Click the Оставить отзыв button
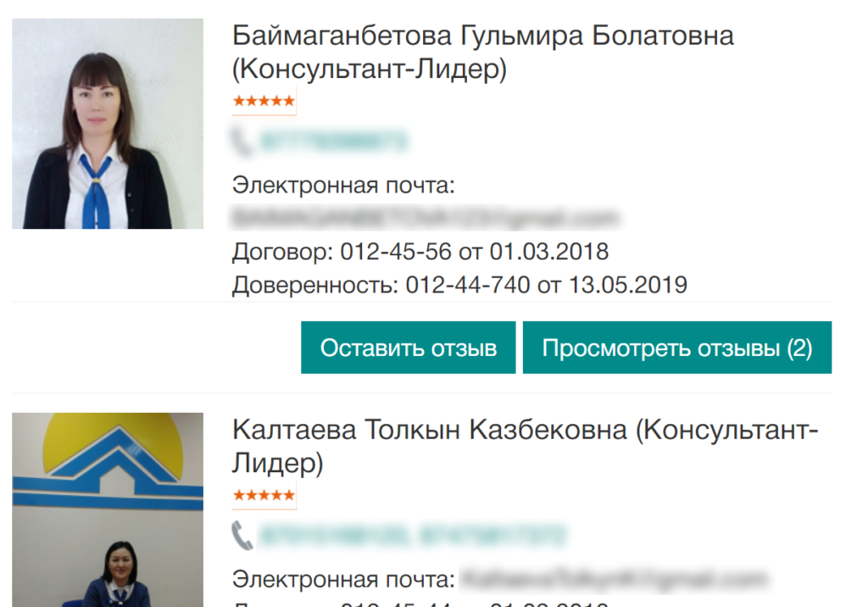Viewport: 868px width, 607px height. click(x=408, y=348)
